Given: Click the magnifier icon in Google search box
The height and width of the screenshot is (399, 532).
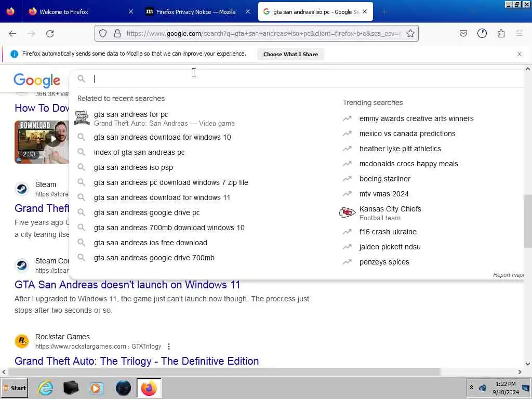Looking at the screenshot, I should pos(81,79).
